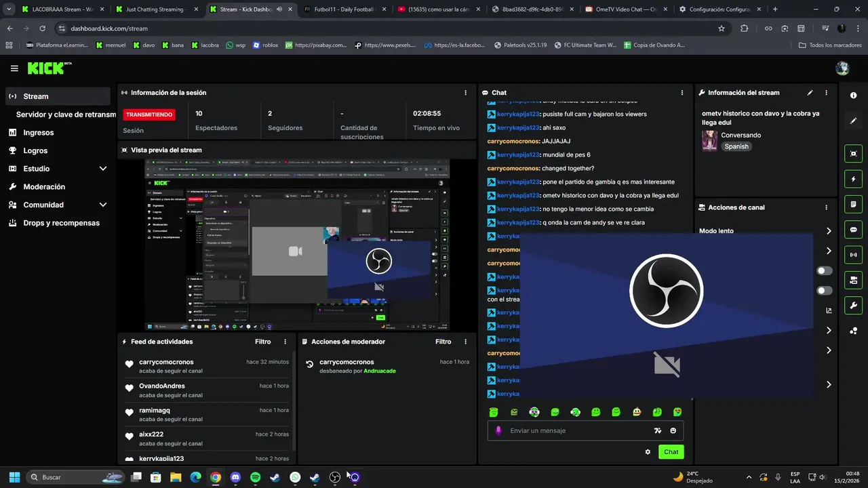868x488 pixels.
Task: Toggle the first channel action switch
Action: tap(825, 271)
